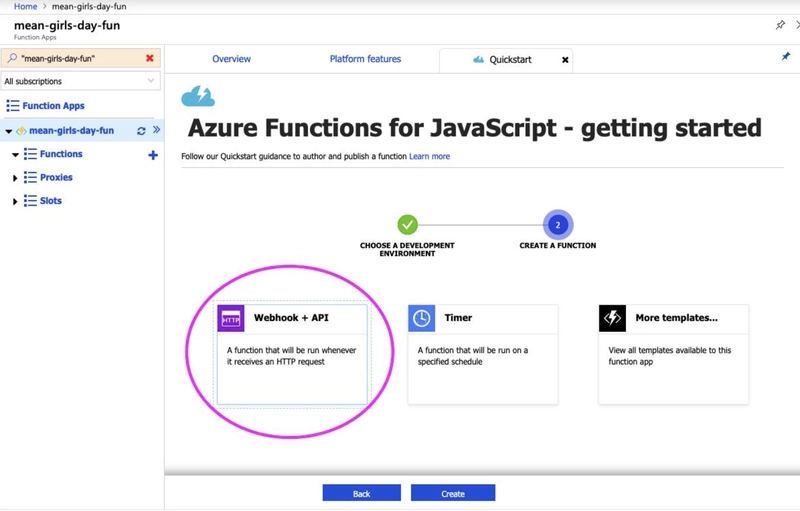
Task: Click the double chevron beside mean-girls-day-fun
Action: pos(156,130)
